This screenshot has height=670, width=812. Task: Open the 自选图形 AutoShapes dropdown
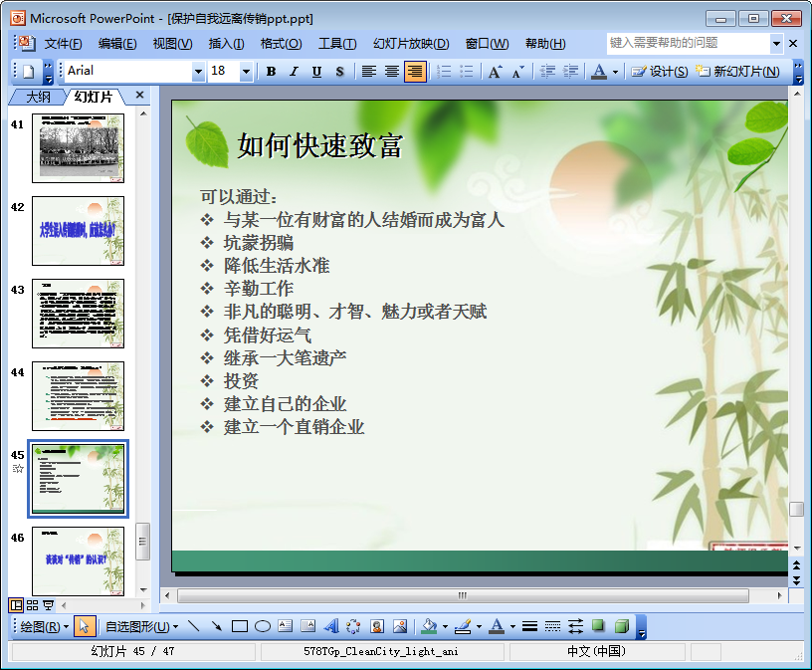click(x=141, y=626)
